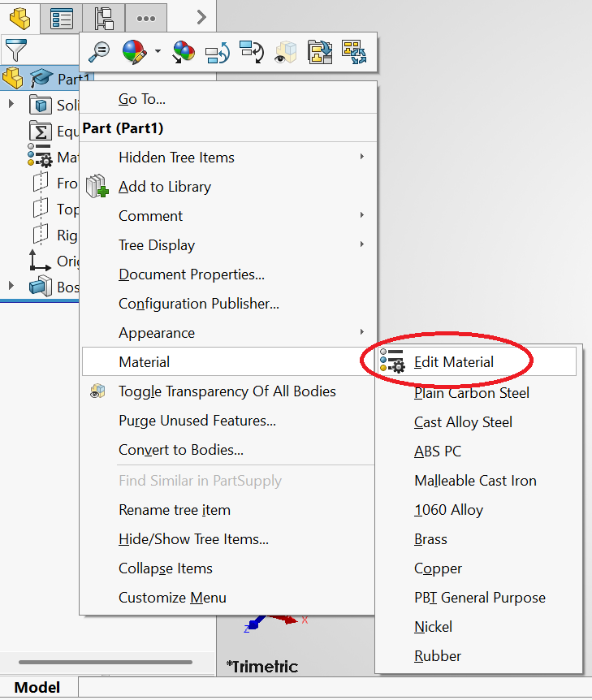Viewport: 592px width, 700px height.
Task: Apply the Copper material
Action: (x=478, y=568)
